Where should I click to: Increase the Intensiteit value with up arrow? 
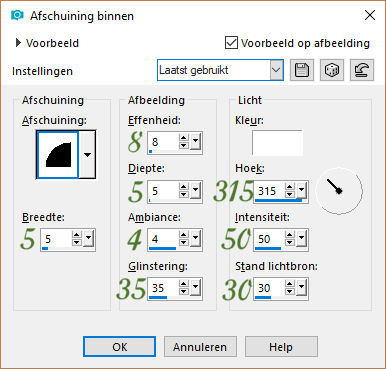(290, 235)
